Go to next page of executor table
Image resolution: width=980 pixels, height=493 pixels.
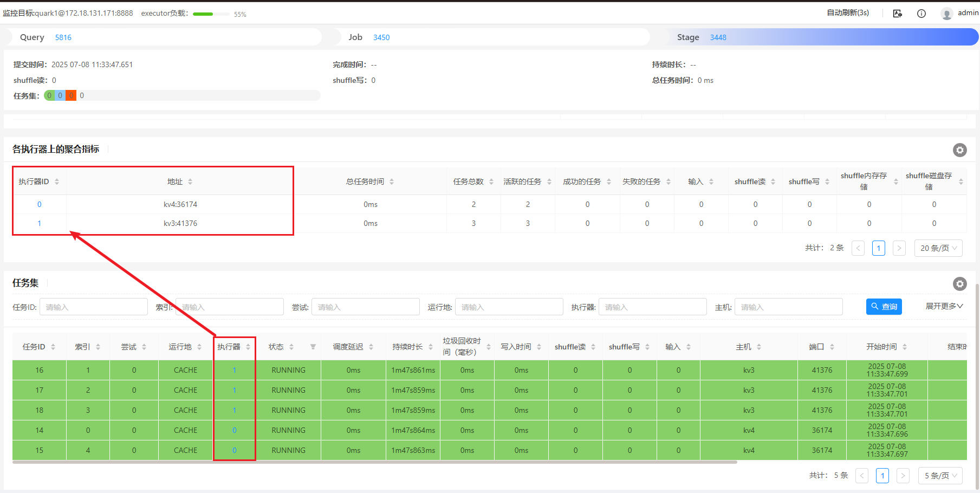pyautogui.click(x=899, y=248)
